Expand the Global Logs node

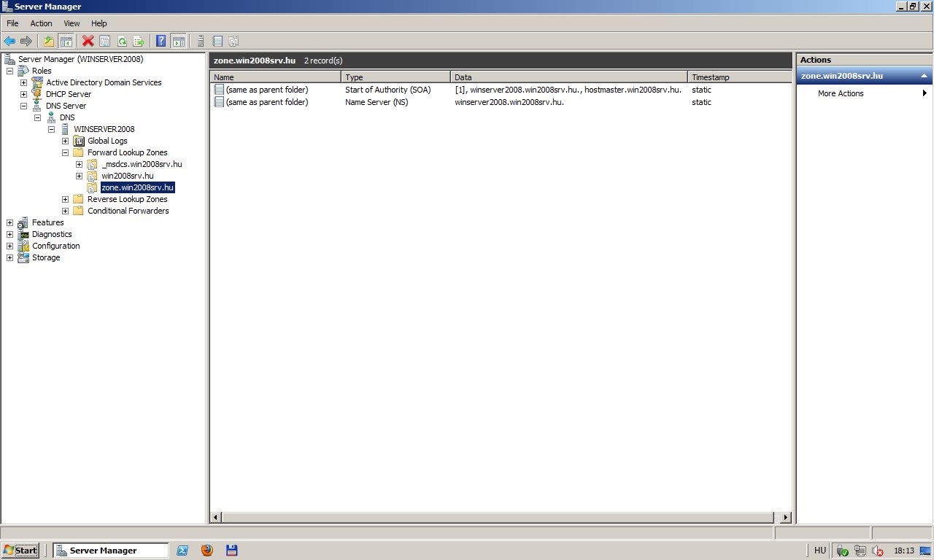coord(65,141)
